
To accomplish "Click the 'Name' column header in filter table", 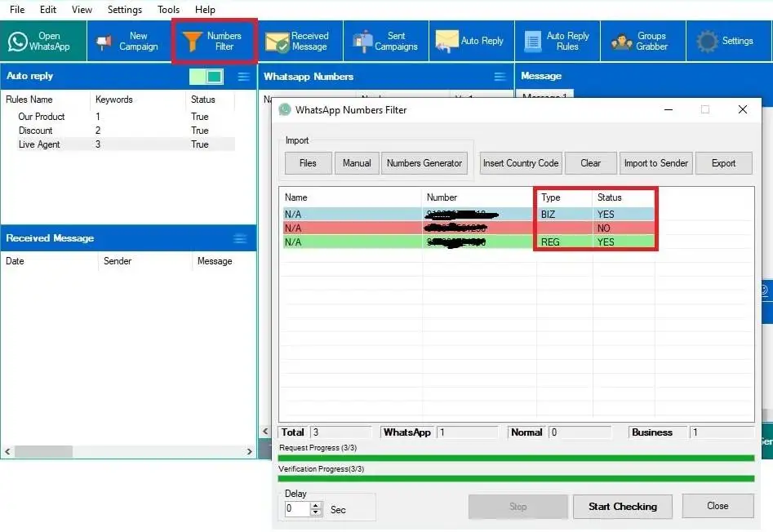I will pyautogui.click(x=295, y=197).
